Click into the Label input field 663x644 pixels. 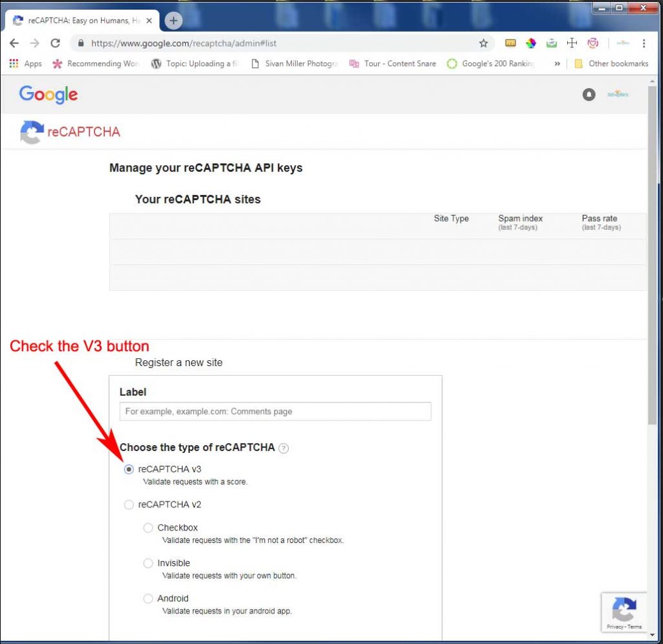275,411
